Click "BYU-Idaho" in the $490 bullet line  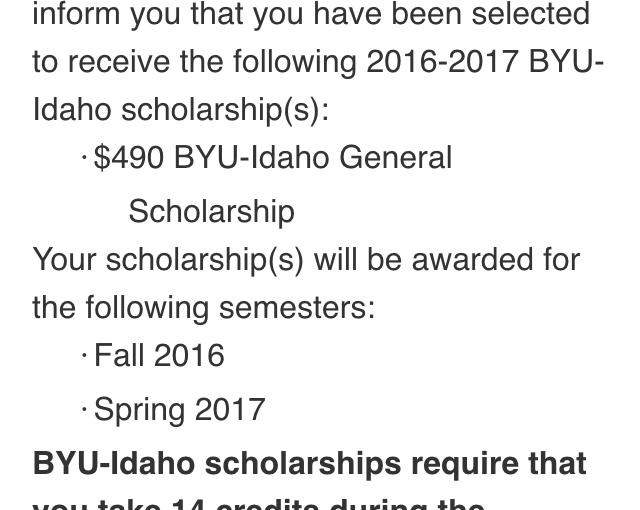[251, 157]
